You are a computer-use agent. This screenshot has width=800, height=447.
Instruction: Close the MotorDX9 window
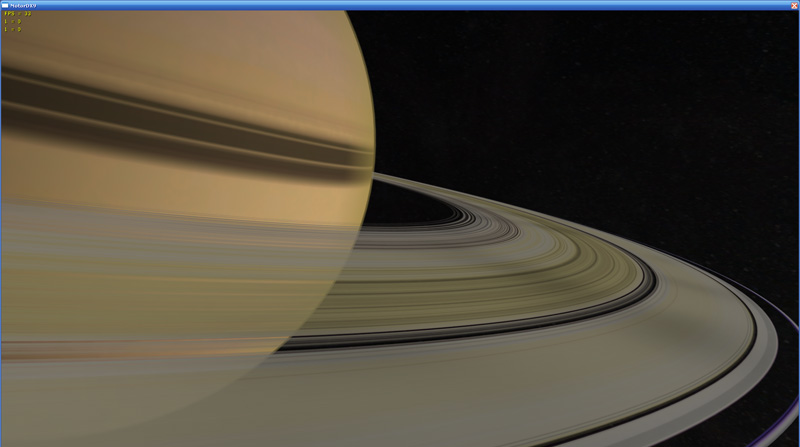(x=794, y=5)
